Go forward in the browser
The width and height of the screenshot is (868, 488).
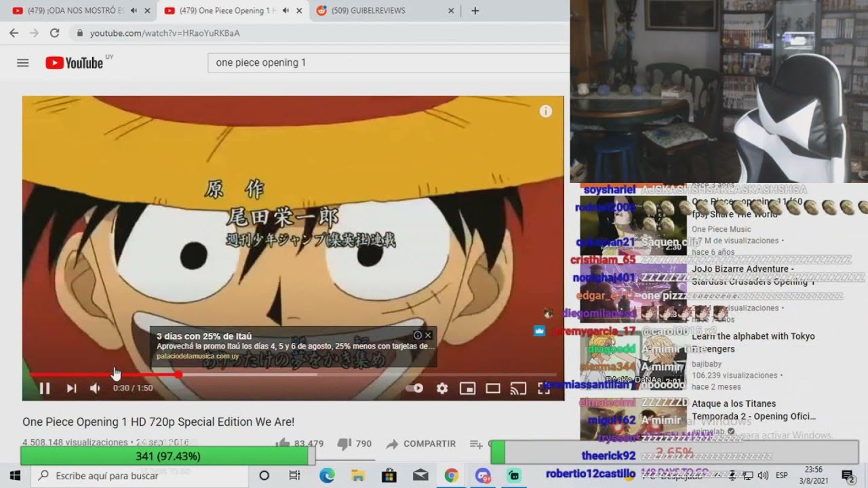click(x=34, y=33)
